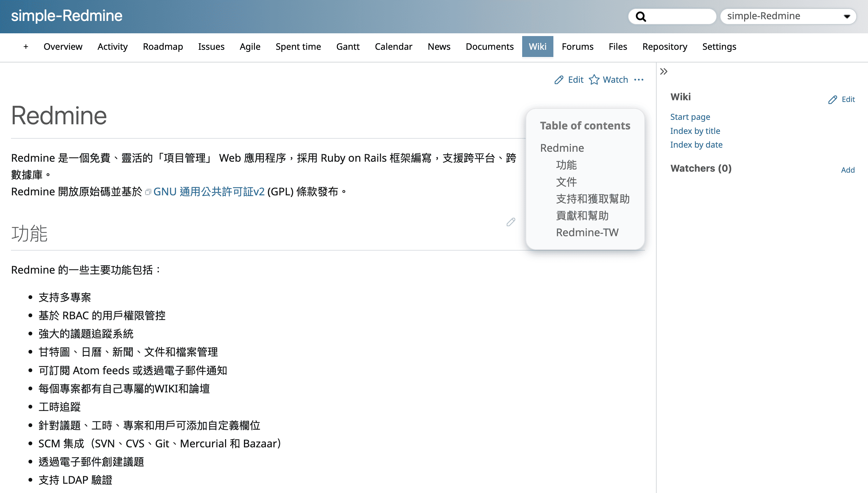Image resolution: width=868 pixels, height=493 pixels.
Task: Click the Index by title link
Action: pos(695,131)
